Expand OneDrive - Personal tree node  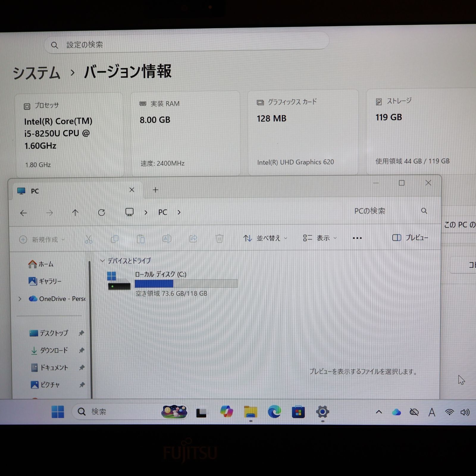20,299
